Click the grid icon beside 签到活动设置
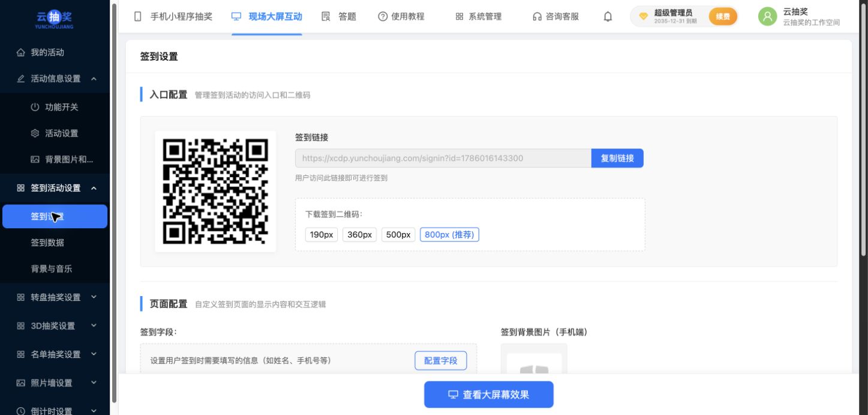Screen dimensions: 868x415 (x=21, y=188)
